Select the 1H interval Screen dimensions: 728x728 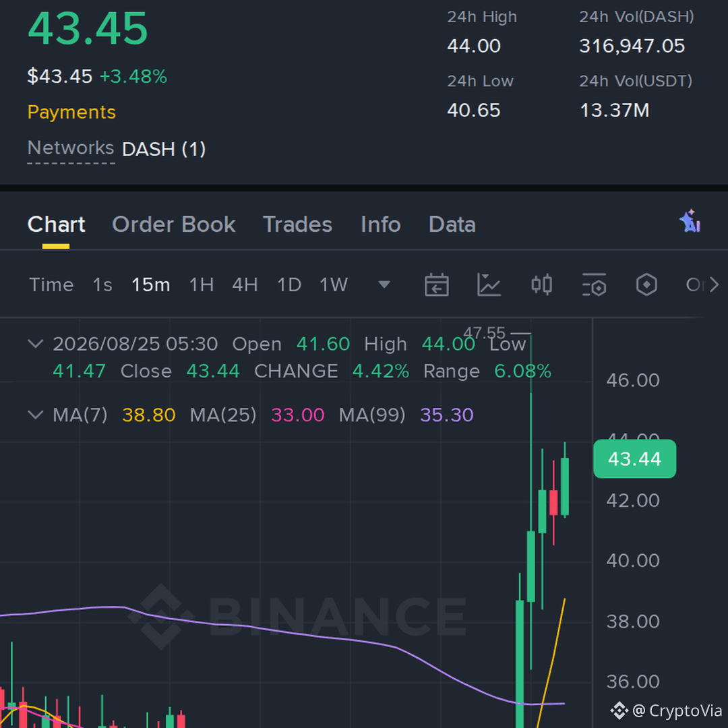click(x=202, y=284)
